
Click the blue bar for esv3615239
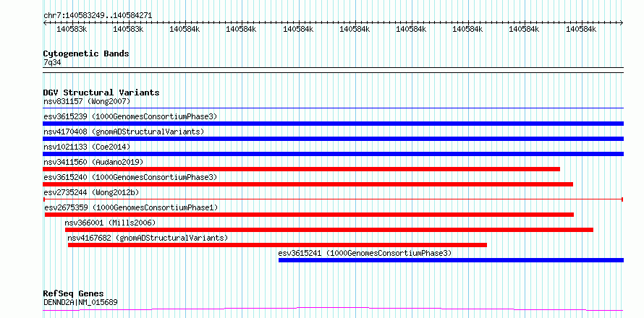[333, 124]
